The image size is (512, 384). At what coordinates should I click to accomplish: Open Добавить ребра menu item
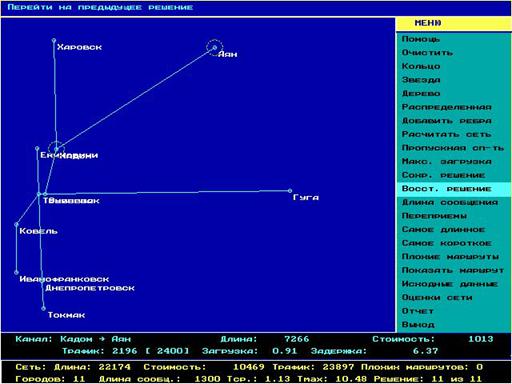click(x=447, y=121)
